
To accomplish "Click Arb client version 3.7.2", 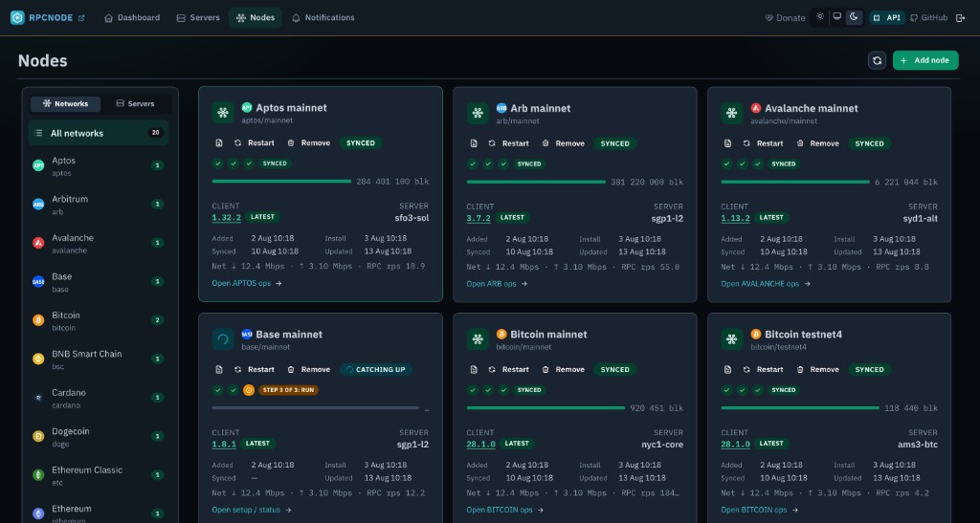I will [479, 218].
